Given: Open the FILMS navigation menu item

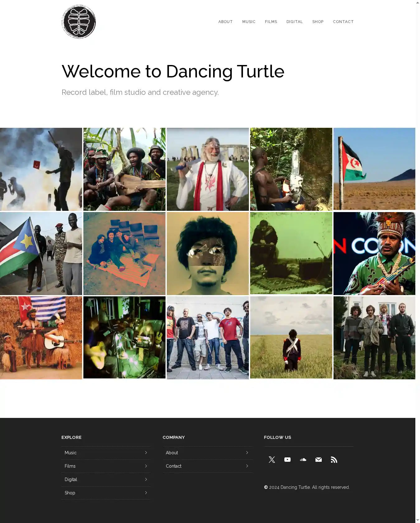Looking at the screenshot, I should point(271,22).
